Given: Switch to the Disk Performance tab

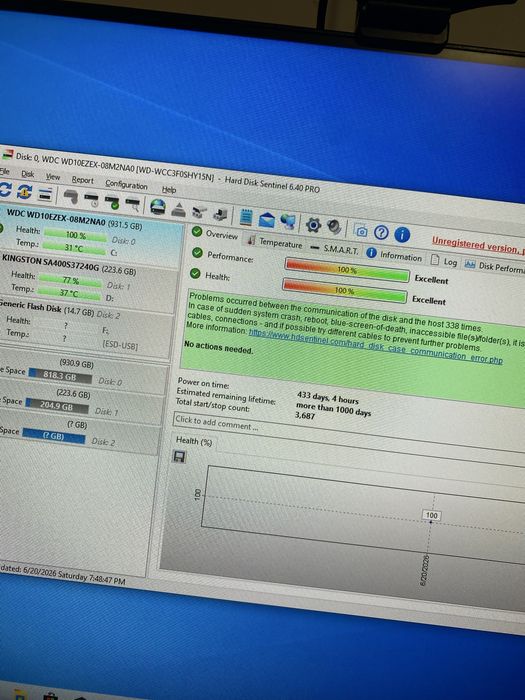Looking at the screenshot, I should pos(494,267).
